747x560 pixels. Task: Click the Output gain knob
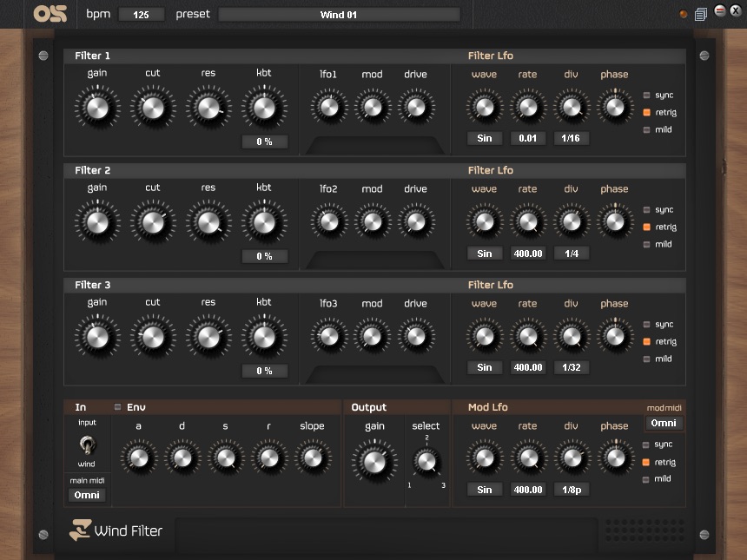pyautogui.click(x=374, y=462)
